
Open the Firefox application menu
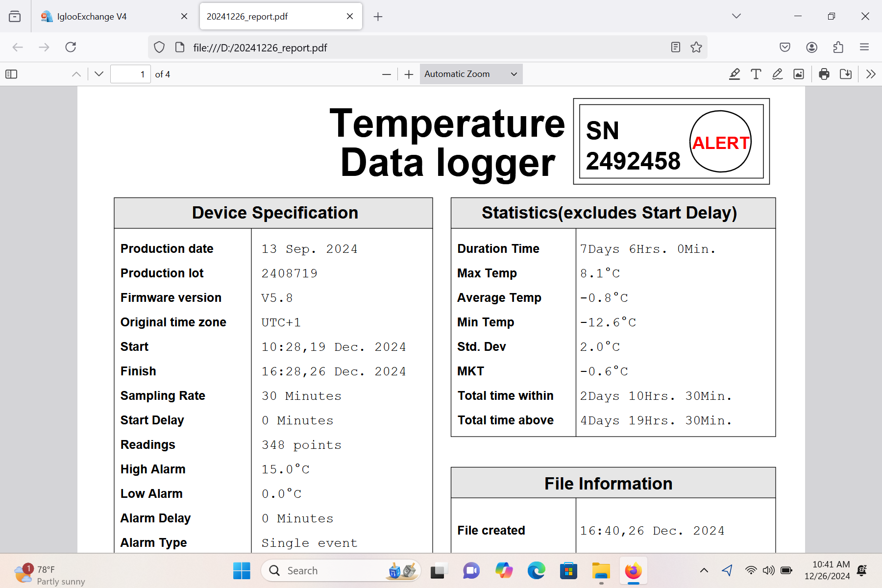tap(864, 47)
